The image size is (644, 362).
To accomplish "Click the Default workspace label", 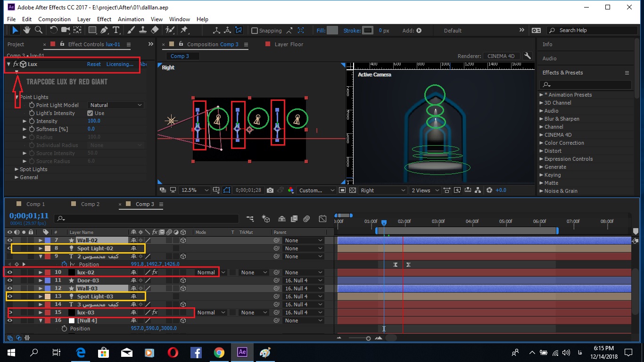I will point(453,31).
